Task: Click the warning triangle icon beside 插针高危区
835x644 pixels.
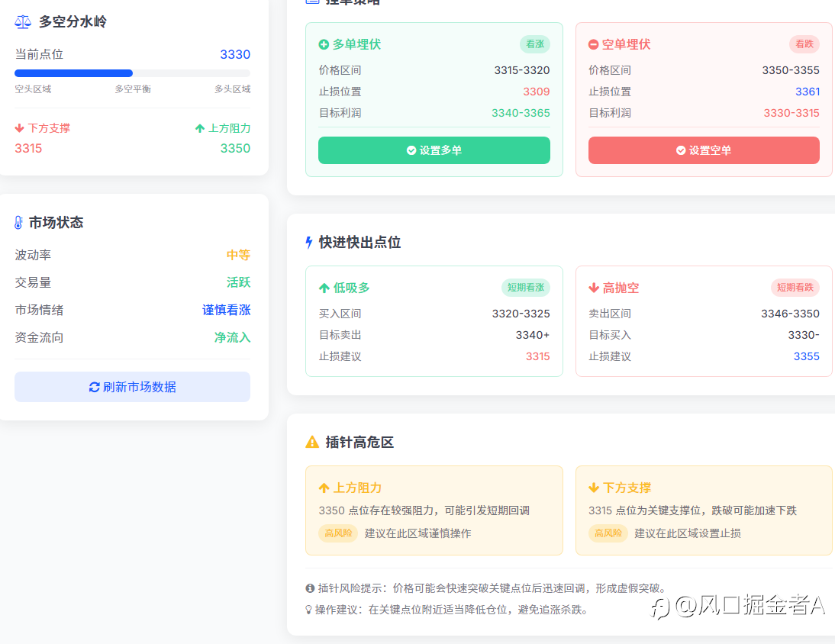Action: pos(312,443)
